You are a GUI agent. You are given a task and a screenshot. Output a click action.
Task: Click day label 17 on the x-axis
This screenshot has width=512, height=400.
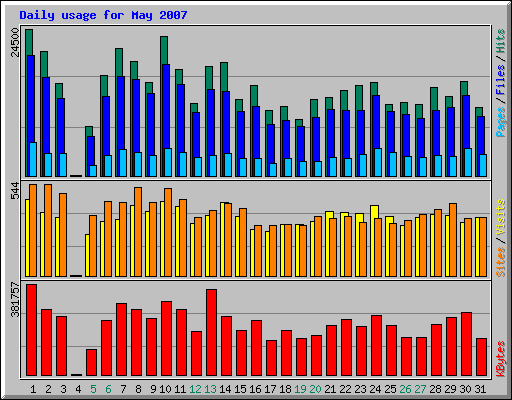point(270,389)
